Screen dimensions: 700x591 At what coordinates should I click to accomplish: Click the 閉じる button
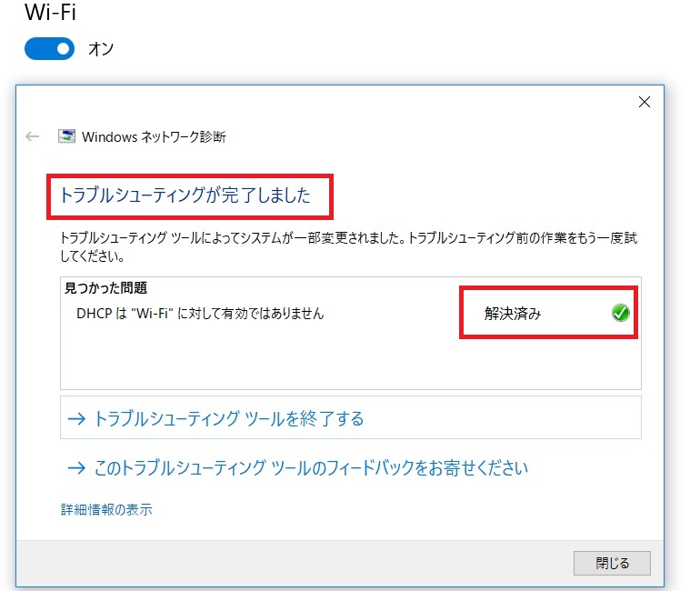pyautogui.click(x=612, y=563)
